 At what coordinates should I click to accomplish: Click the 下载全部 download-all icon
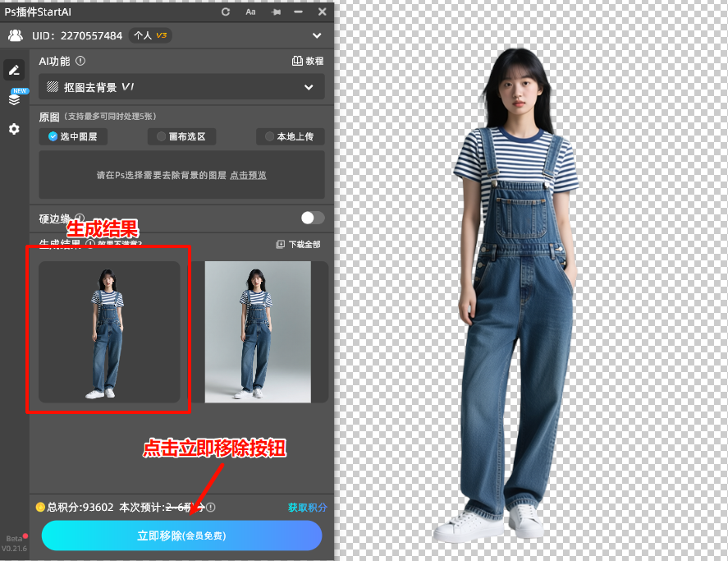[x=280, y=243]
